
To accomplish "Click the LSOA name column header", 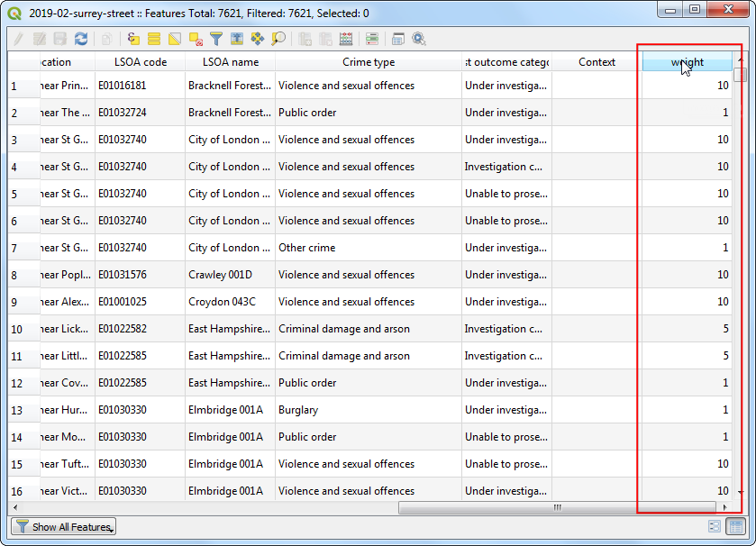I will tap(230, 62).
